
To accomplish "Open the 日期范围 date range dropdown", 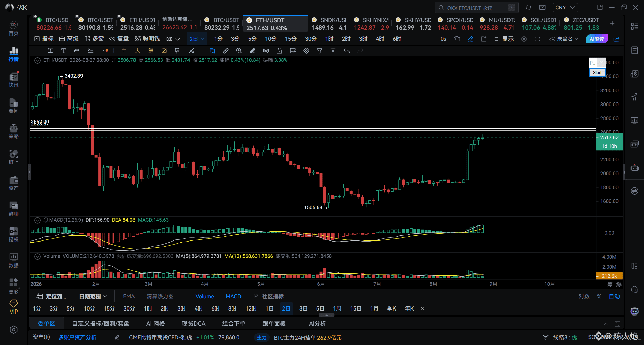I will tap(93, 296).
